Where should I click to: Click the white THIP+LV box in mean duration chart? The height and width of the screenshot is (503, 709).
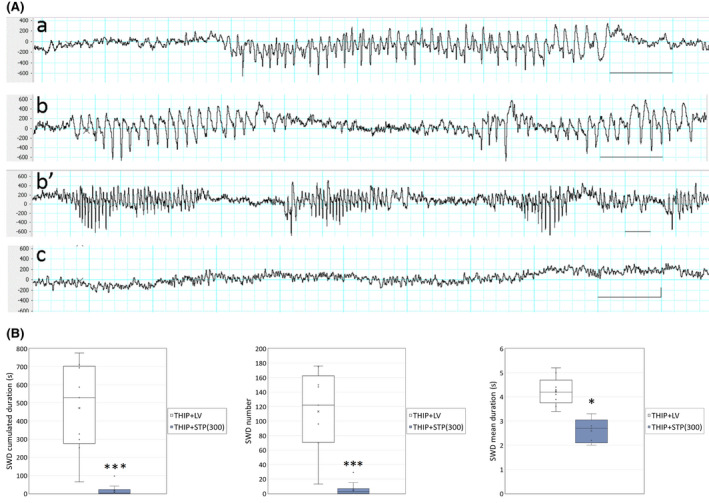[x=556, y=391]
